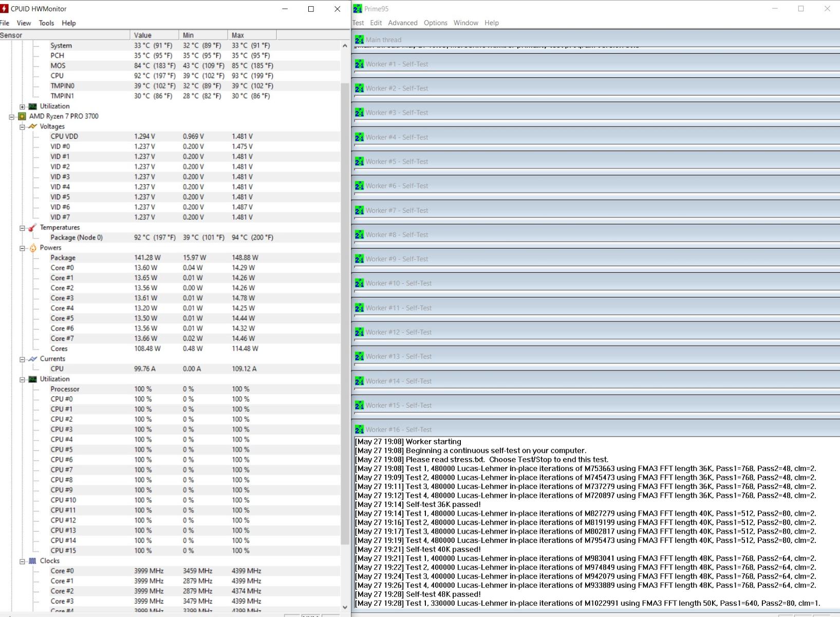This screenshot has width=840, height=617.
Task: Collapse the CPU Utilization section below Currents
Action: pyautogui.click(x=22, y=379)
